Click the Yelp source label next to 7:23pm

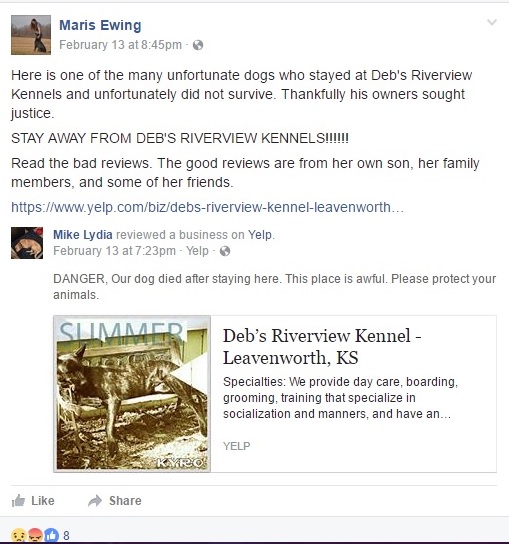197,251
